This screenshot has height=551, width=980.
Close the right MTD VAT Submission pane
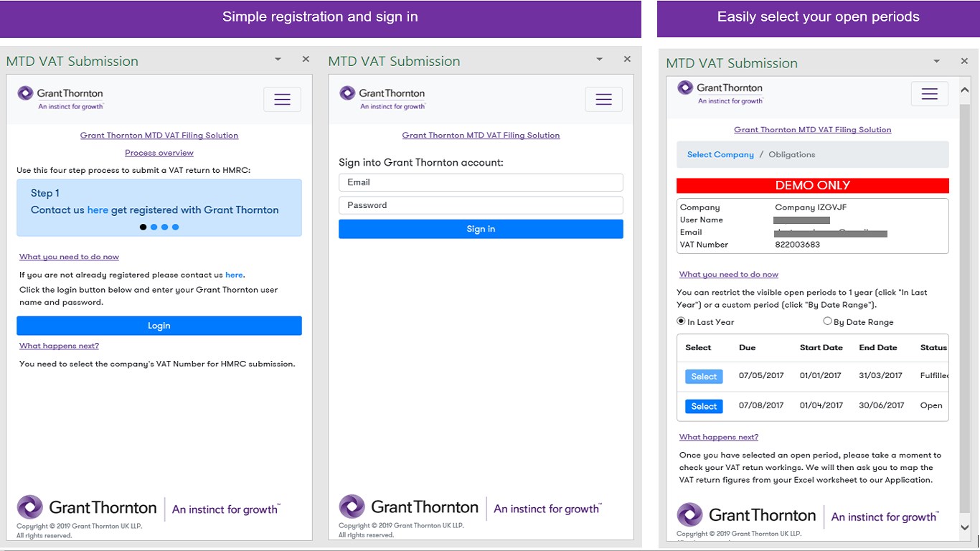pyautogui.click(x=964, y=62)
